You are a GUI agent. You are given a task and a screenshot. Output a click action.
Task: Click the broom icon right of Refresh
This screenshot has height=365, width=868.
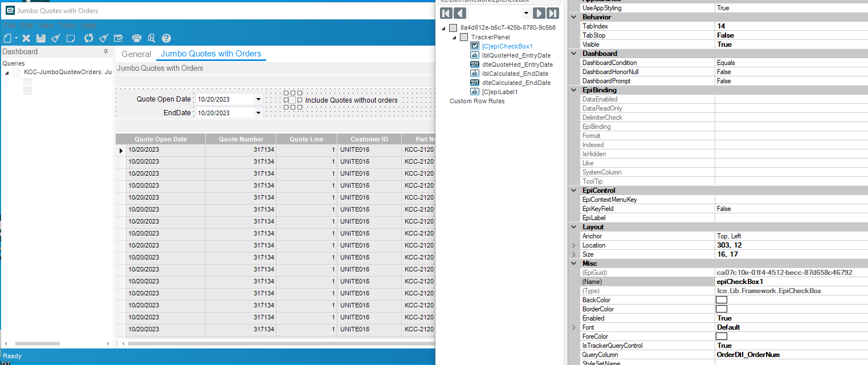pos(103,38)
